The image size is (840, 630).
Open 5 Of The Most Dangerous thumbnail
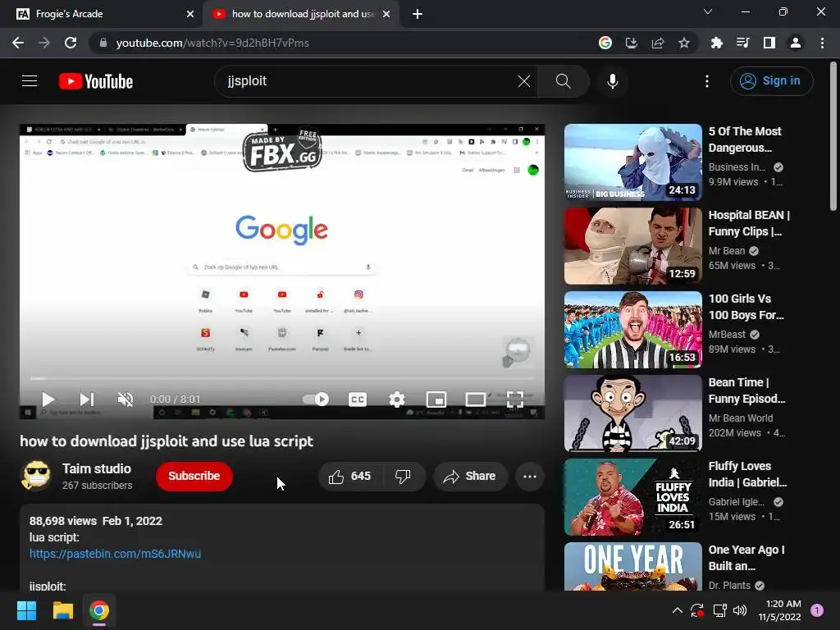pos(632,162)
